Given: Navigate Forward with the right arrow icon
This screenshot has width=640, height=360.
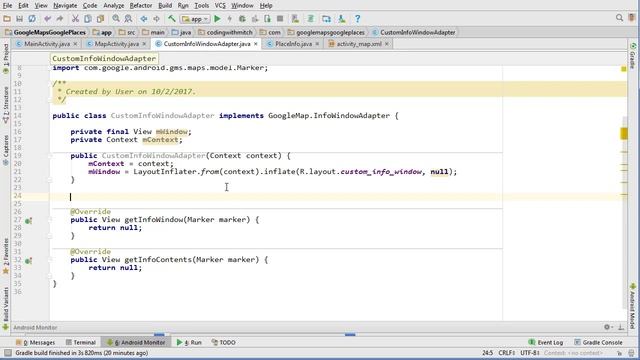Looking at the screenshot, I should click(156, 19).
